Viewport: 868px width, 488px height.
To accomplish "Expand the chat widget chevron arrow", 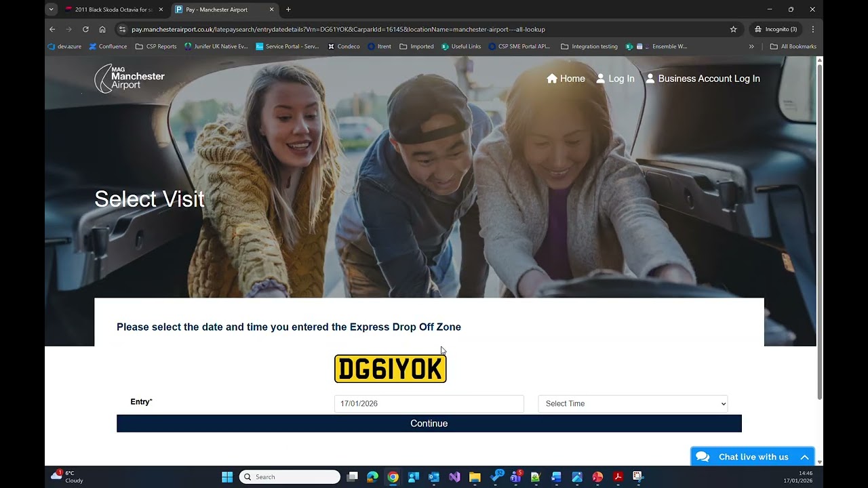I will [x=804, y=457].
